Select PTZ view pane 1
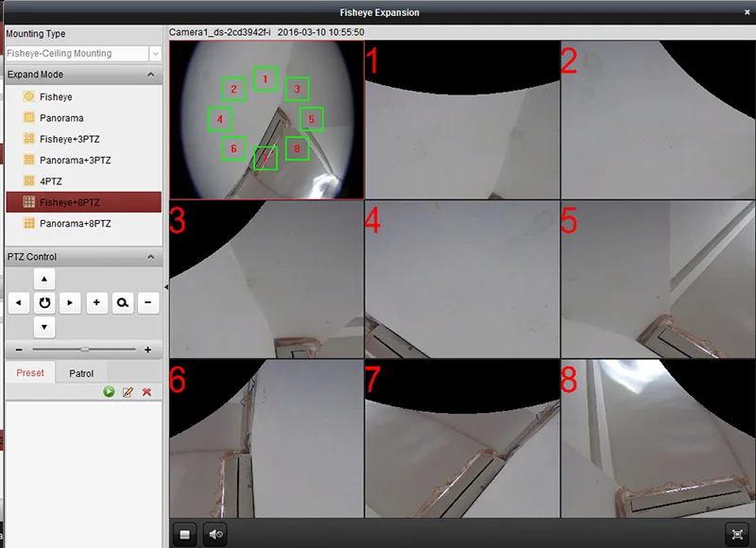The width and height of the screenshot is (756, 548). pos(462,120)
